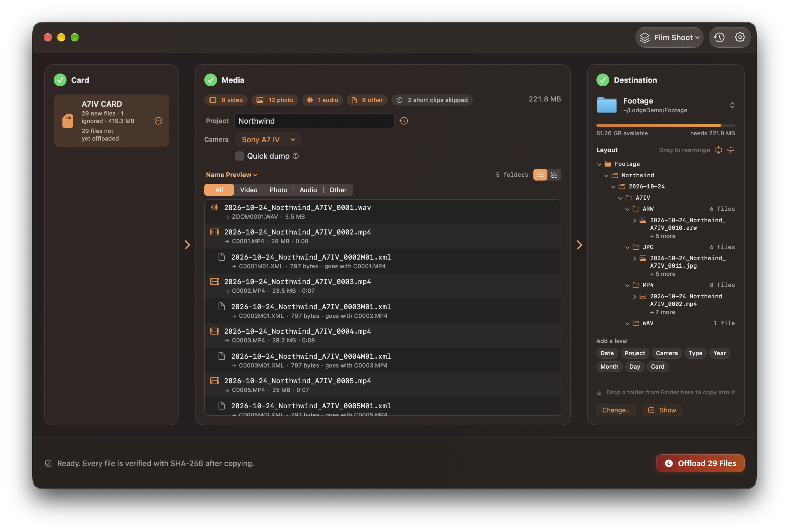The height and width of the screenshot is (532, 789).
Task: Click the blue Footage folder icon
Action: point(606,105)
